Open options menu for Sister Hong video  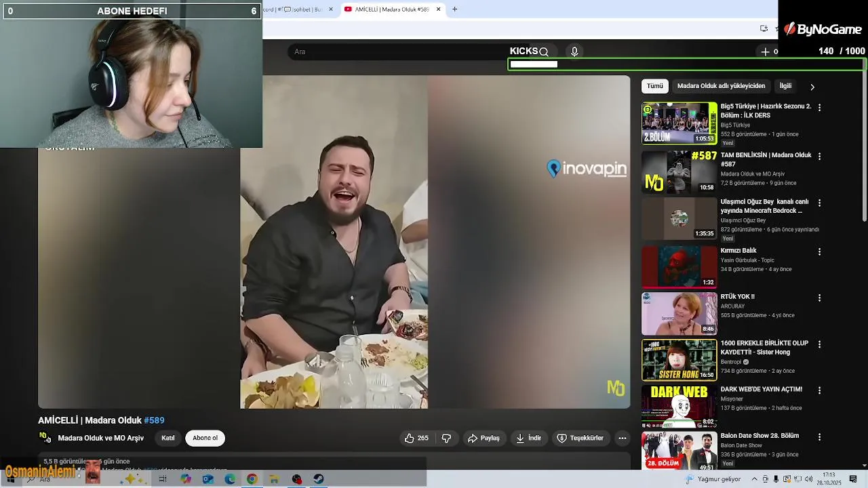pyautogui.click(x=819, y=344)
